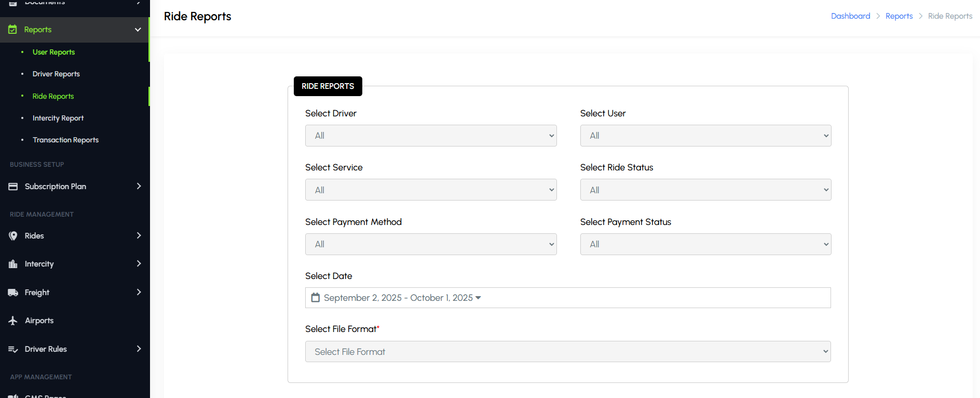The image size is (980, 398).
Task: Open User Reports in sidebar
Action: (x=53, y=52)
